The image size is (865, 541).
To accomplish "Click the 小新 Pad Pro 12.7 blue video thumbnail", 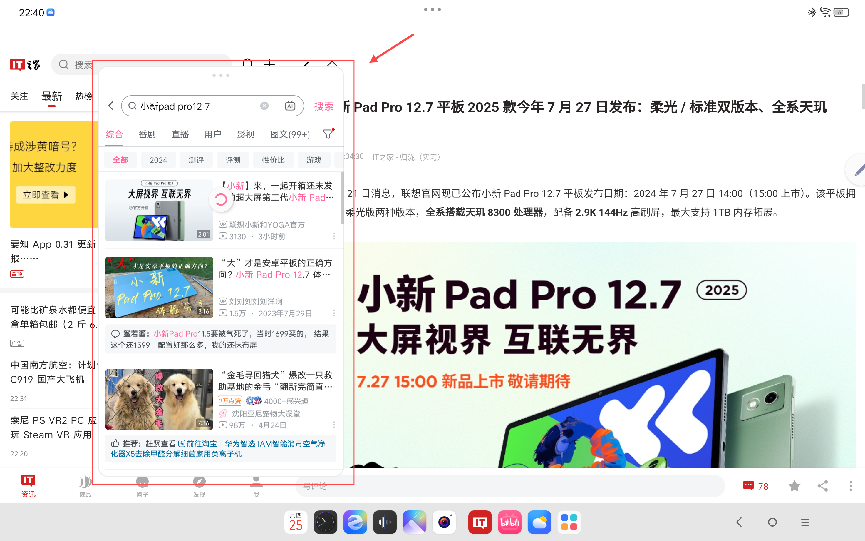I will pyautogui.click(x=158, y=287).
